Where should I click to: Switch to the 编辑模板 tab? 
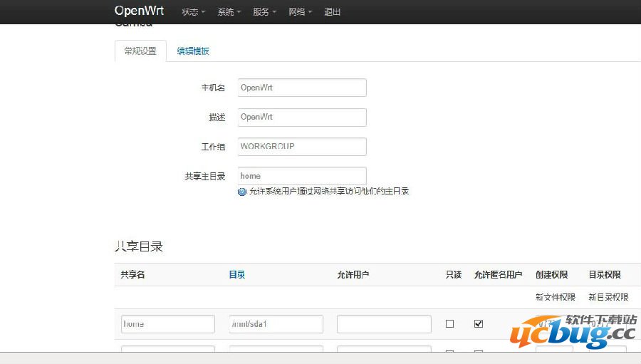[193, 51]
